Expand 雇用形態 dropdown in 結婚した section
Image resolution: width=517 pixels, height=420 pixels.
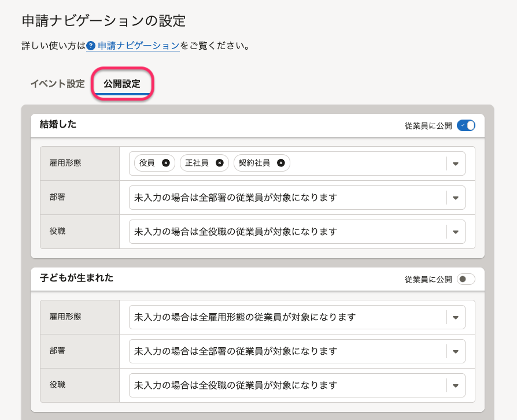pyautogui.click(x=456, y=163)
